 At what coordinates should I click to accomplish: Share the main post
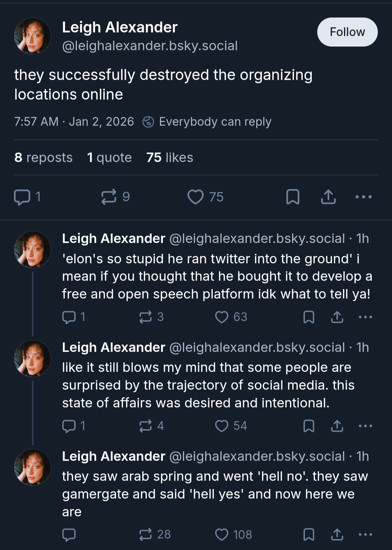(328, 197)
